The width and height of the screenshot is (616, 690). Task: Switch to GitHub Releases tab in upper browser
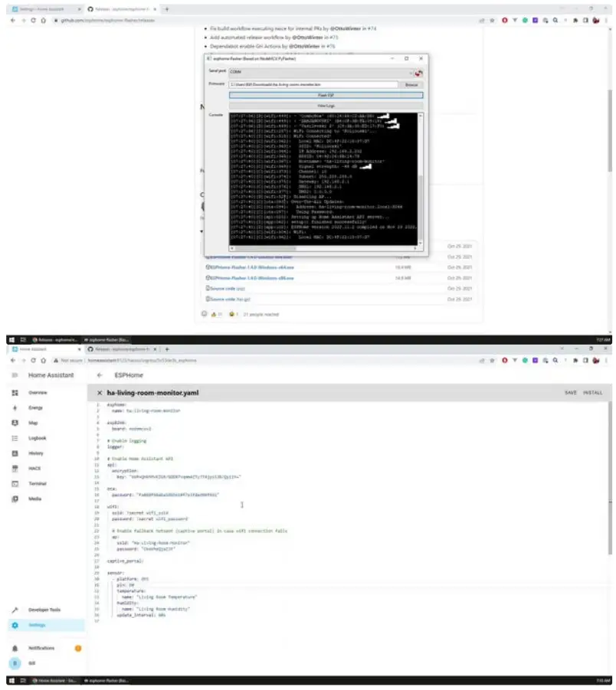point(122,9)
